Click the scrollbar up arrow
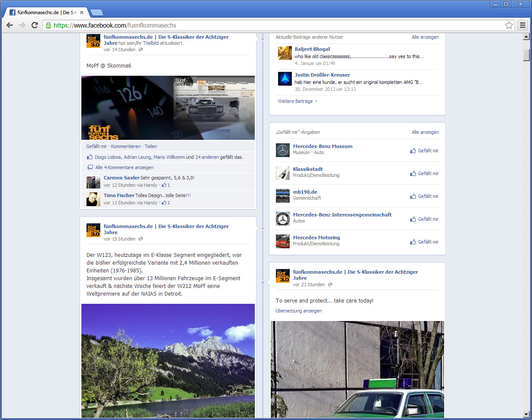This screenshot has width=532, height=420. pos(526,37)
